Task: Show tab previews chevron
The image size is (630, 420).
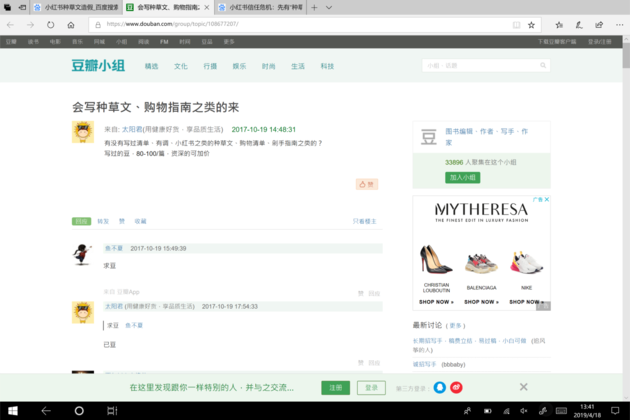Action: coord(329,7)
